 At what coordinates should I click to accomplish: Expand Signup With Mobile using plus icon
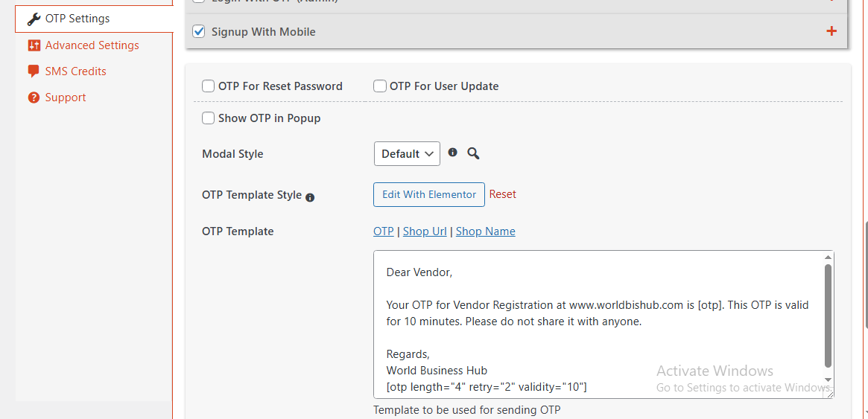tap(831, 31)
